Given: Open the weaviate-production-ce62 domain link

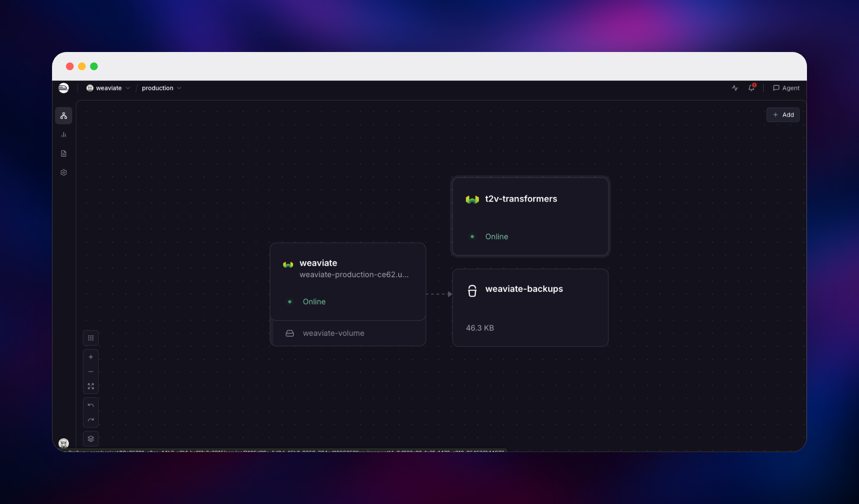Looking at the screenshot, I should pos(354,275).
